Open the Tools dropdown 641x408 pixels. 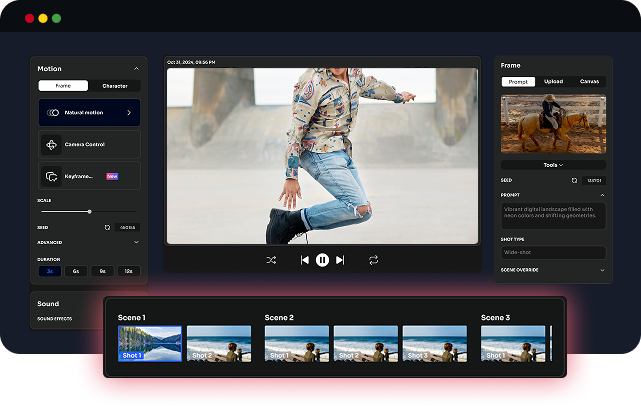pyautogui.click(x=553, y=165)
